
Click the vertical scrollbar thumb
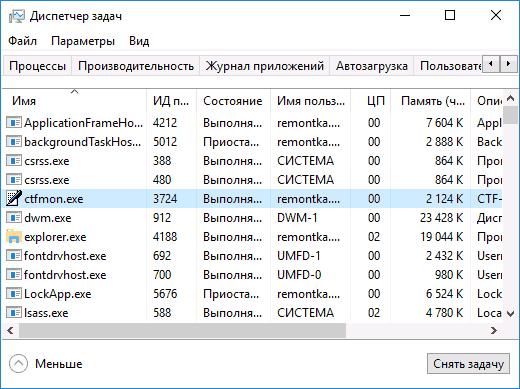pos(510,115)
